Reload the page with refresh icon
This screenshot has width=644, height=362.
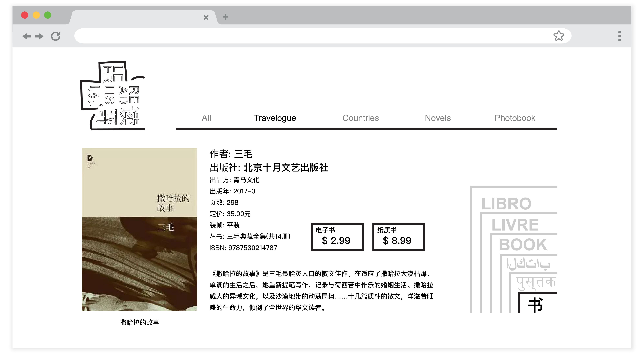(55, 36)
